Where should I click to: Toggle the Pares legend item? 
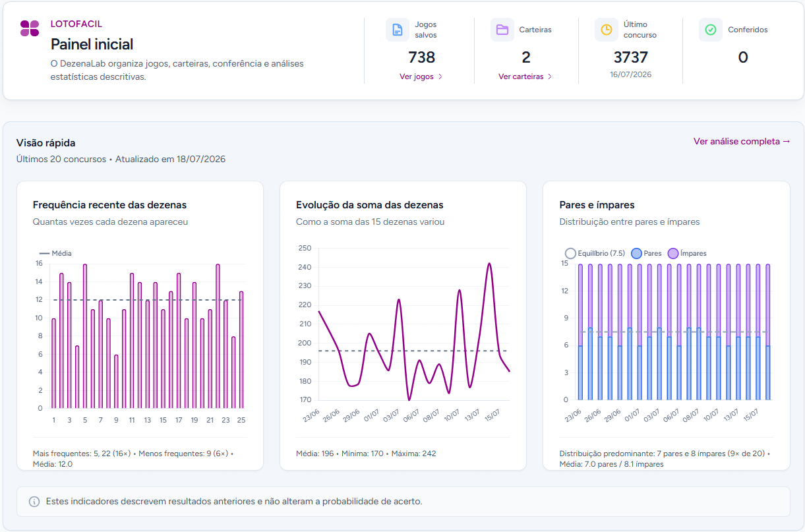point(646,253)
